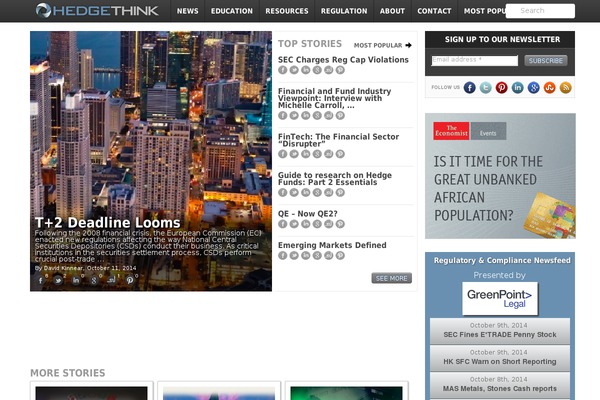The image size is (600, 400).
Task: Click the See More button
Action: coord(391,278)
